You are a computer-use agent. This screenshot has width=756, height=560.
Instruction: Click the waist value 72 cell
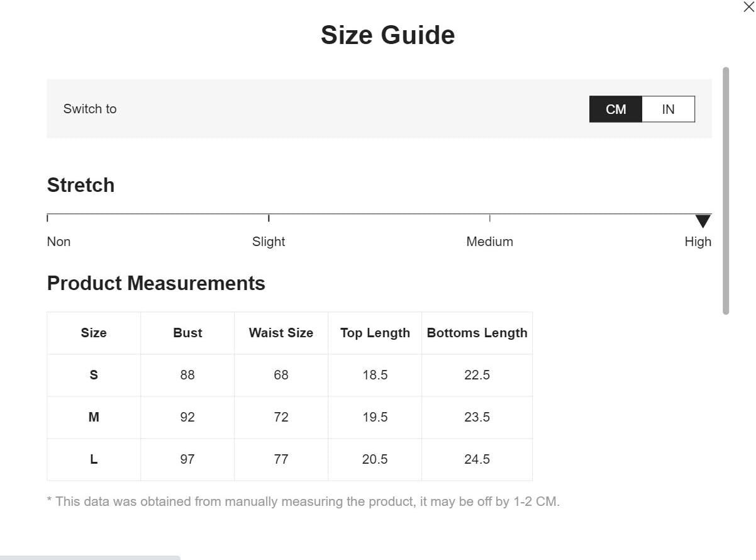(281, 417)
